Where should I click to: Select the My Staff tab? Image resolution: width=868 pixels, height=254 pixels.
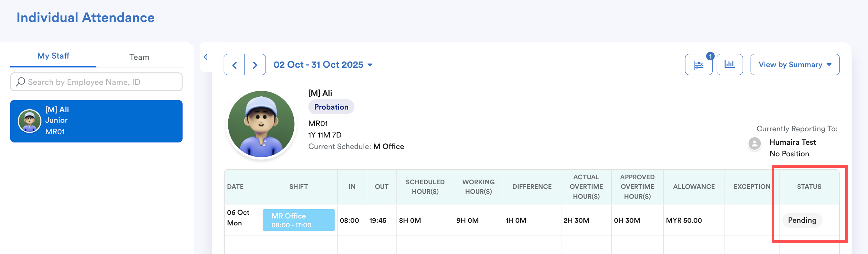coord(53,56)
